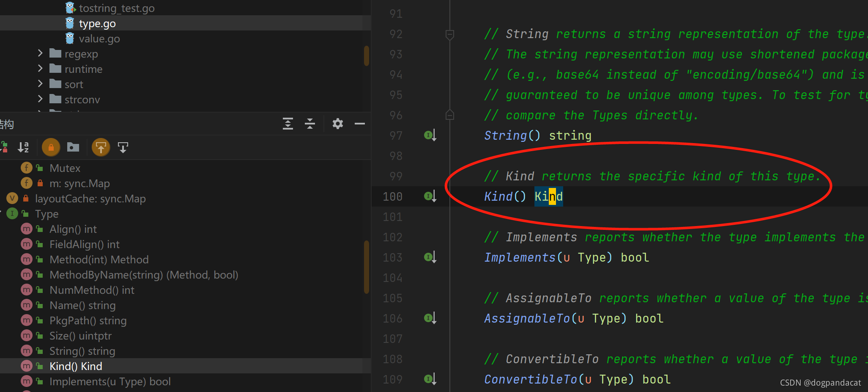Toggle the orange lock toggle in Structure toolbar

coord(51,147)
